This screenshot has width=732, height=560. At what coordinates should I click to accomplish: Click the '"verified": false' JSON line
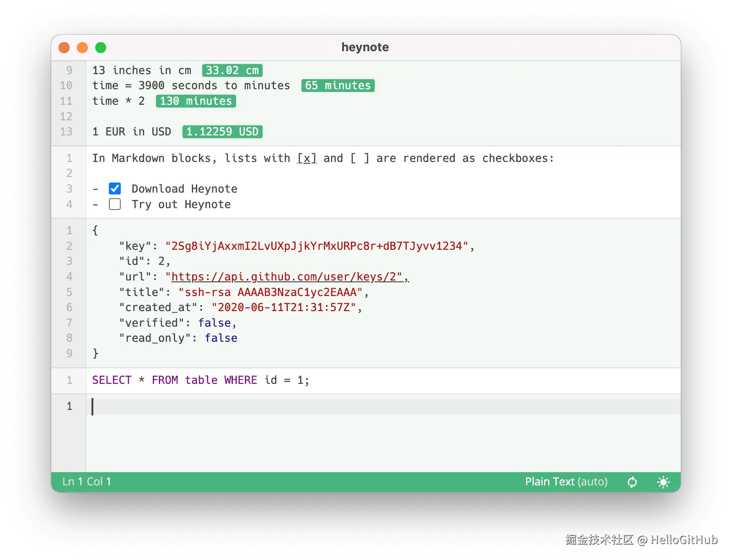pos(178,323)
